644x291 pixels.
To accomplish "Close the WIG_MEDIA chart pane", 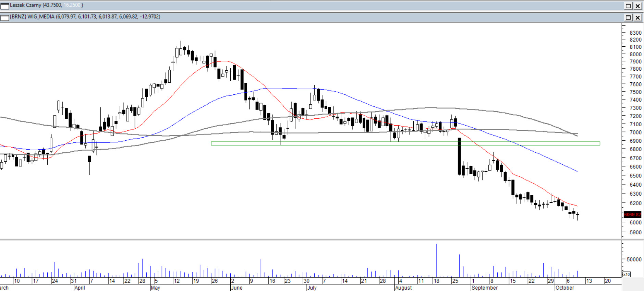I will [637, 18].
